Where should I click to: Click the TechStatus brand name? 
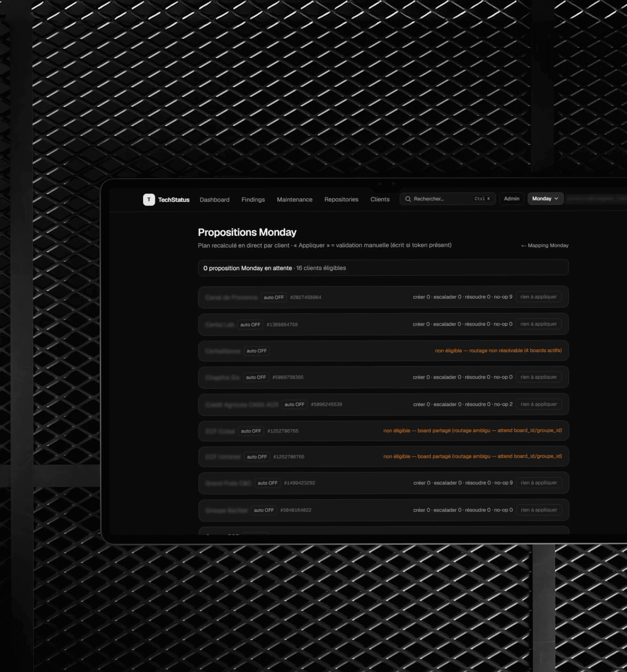[x=174, y=200]
